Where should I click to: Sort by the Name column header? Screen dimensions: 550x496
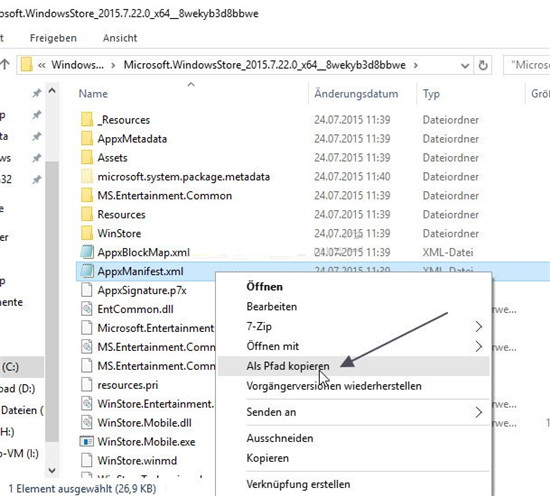[93, 94]
